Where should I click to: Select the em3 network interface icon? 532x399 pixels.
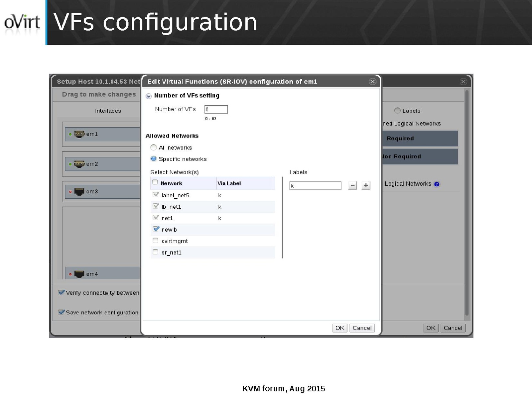[x=79, y=192]
